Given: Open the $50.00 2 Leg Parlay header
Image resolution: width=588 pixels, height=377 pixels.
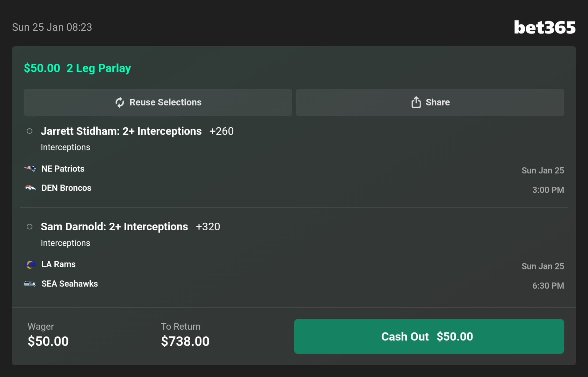Looking at the screenshot, I should click(77, 68).
